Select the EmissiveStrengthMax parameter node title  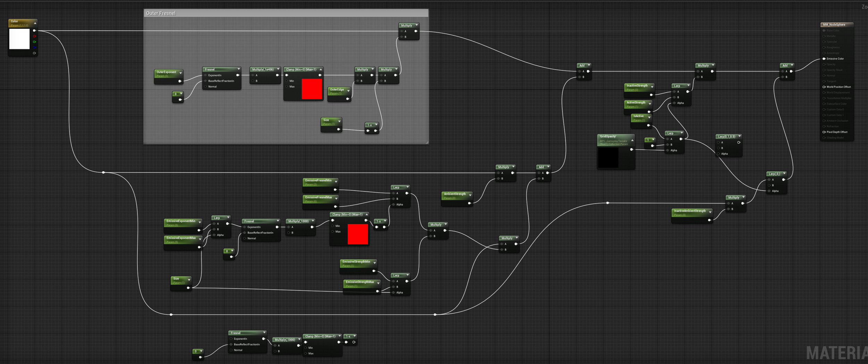360,282
